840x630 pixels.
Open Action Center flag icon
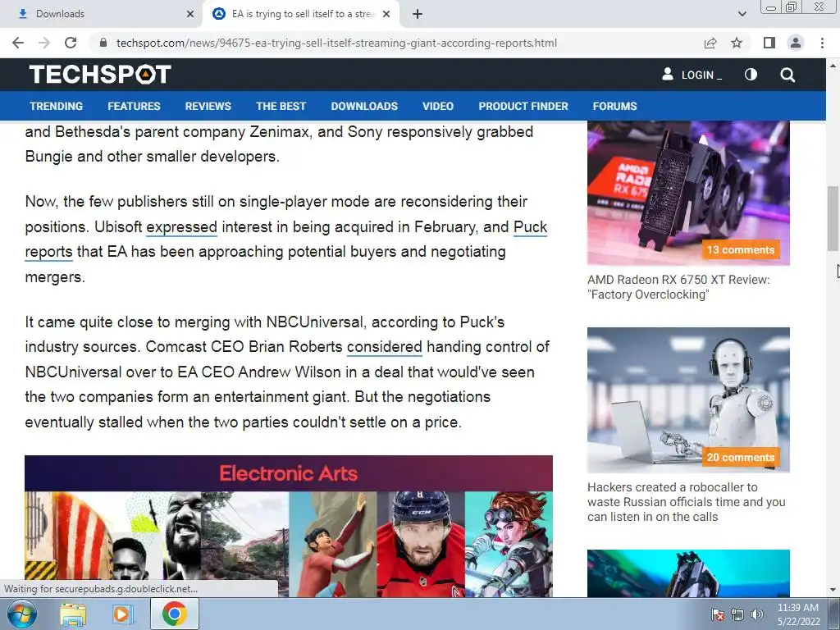pyautogui.click(x=717, y=614)
